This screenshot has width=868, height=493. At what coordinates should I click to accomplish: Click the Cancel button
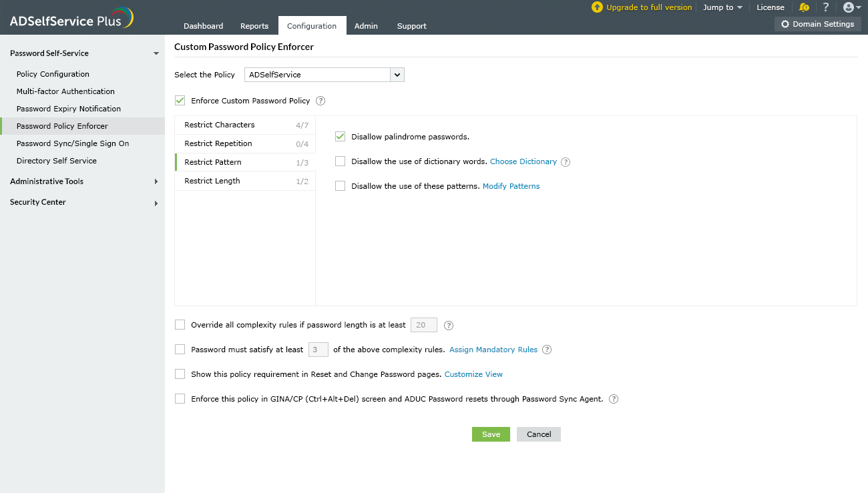pyautogui.click(x=539, y=434)
